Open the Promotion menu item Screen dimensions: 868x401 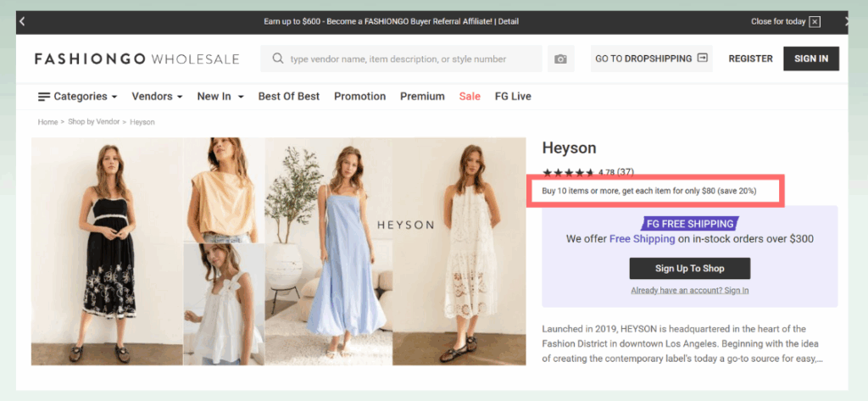359,97
